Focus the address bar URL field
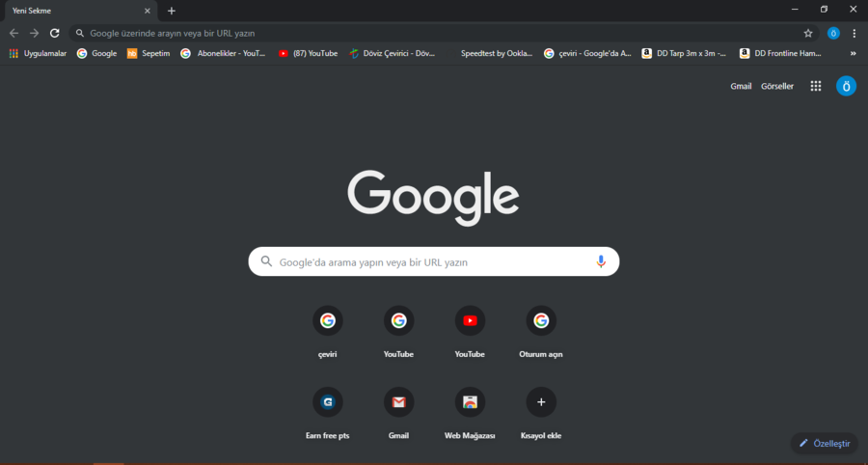The width and height of the screenshot is (868, 465). [443, 33]
